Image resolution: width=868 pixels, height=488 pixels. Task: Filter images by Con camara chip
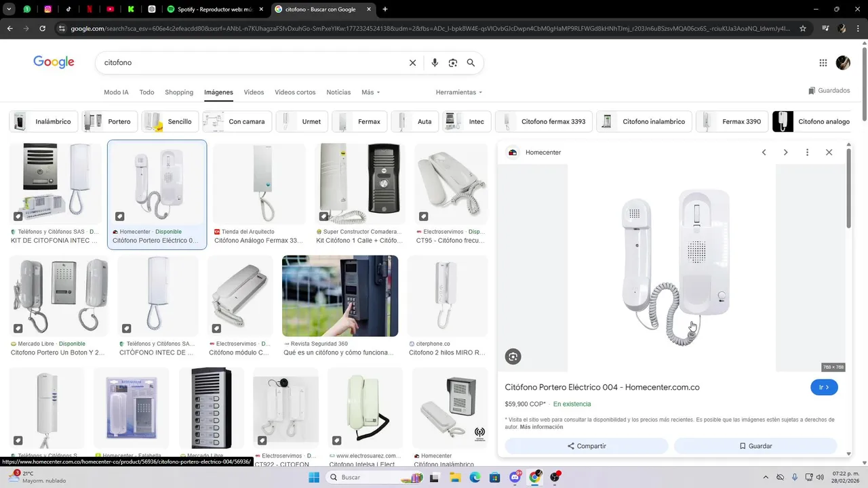pos(237,122)
